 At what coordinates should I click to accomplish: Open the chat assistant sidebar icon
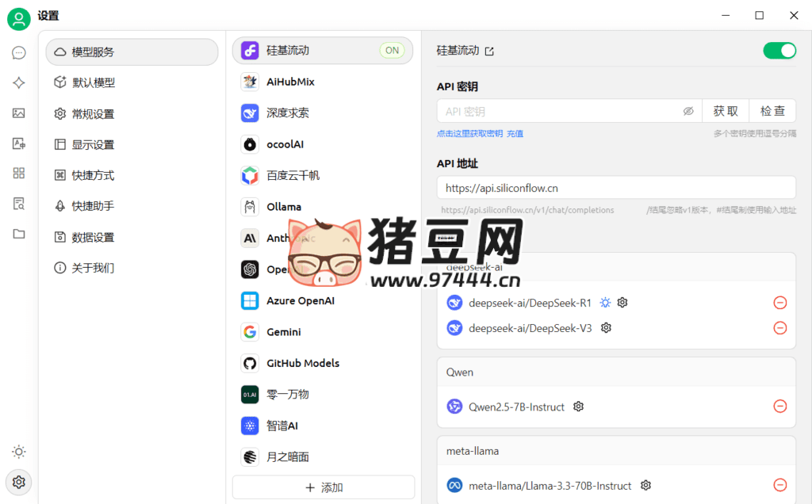(x=19, y=53)
